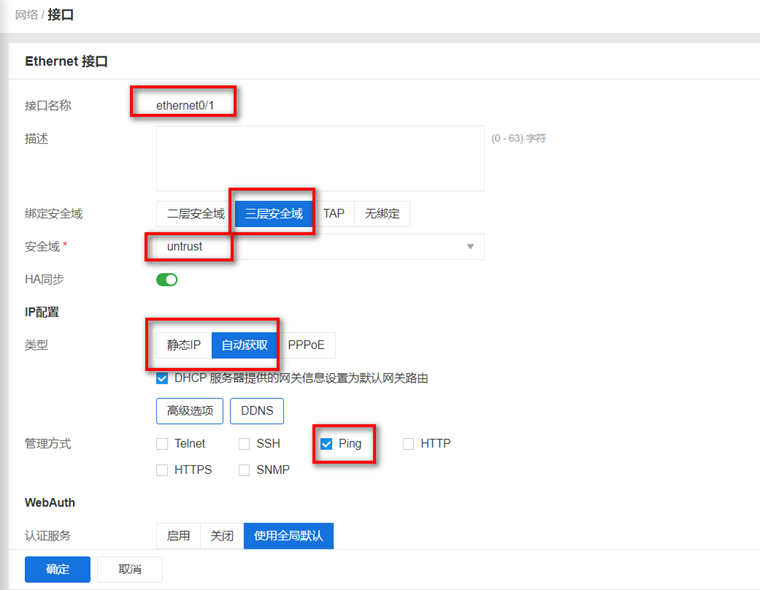This screenshot has height=590, width=760.
Task: Uncheck the Ping management checkbox
Action: point(327,443)
